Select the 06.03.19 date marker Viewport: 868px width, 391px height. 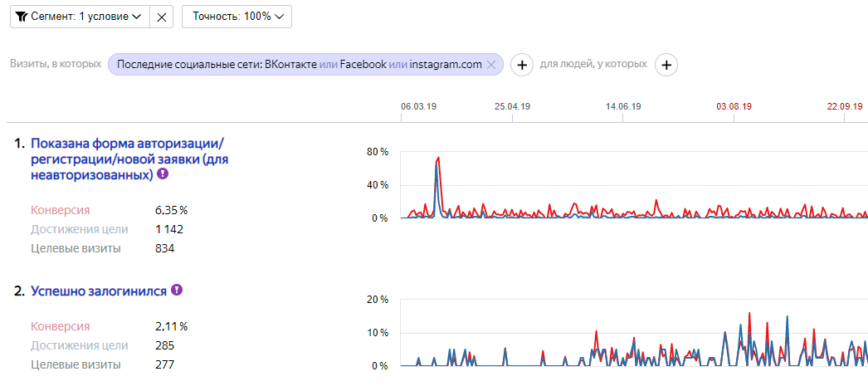click(418, 106)
